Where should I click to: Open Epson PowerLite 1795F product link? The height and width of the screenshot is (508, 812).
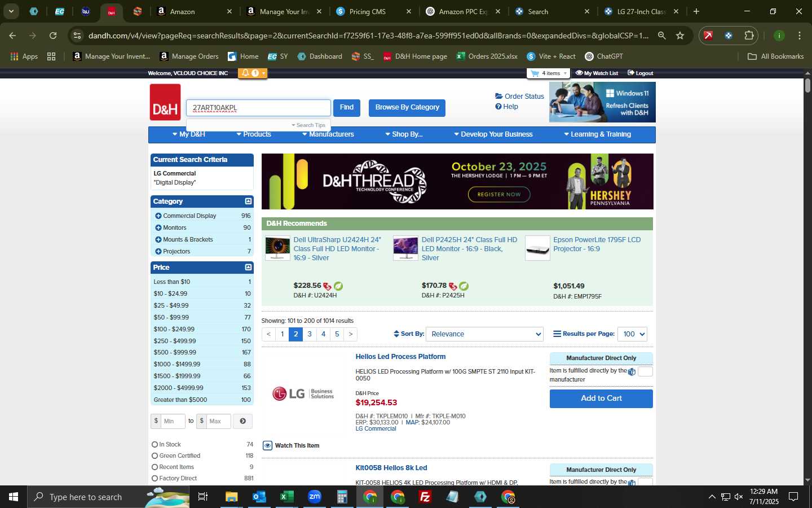(x=597, y=244)
